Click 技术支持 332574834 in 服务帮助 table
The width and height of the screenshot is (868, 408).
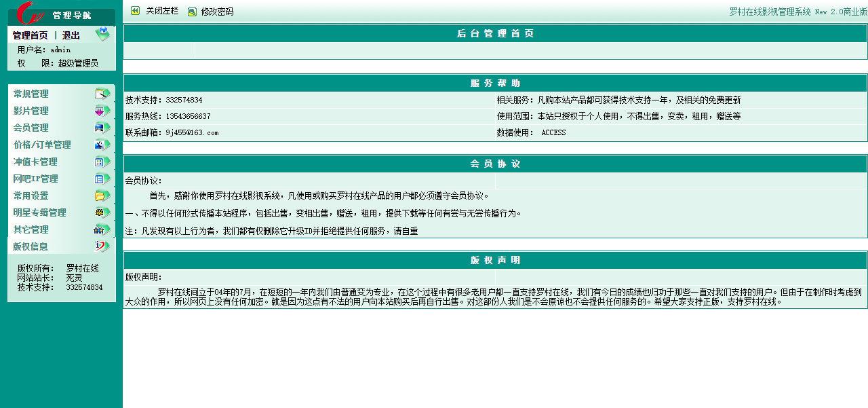pos(164,100)
